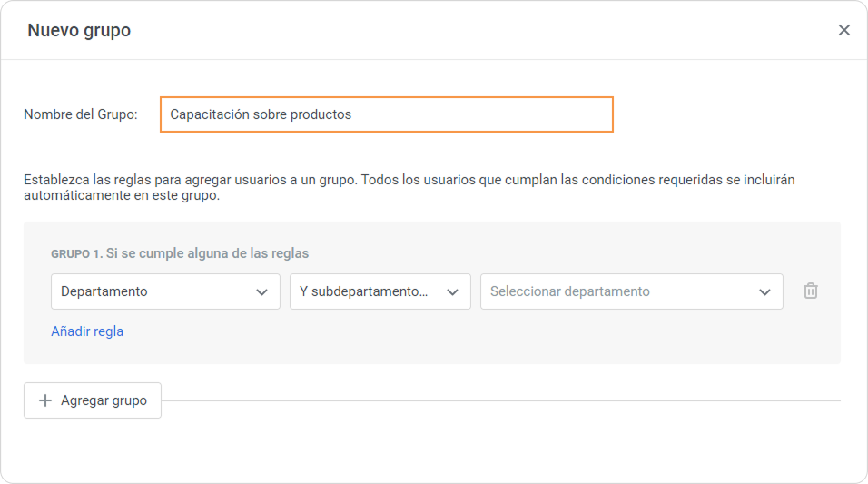Click the chevron beside "Y subdepartamento…"
This screenshot has width=868, height=484.
pyautogui.click(x=452, y=292)
